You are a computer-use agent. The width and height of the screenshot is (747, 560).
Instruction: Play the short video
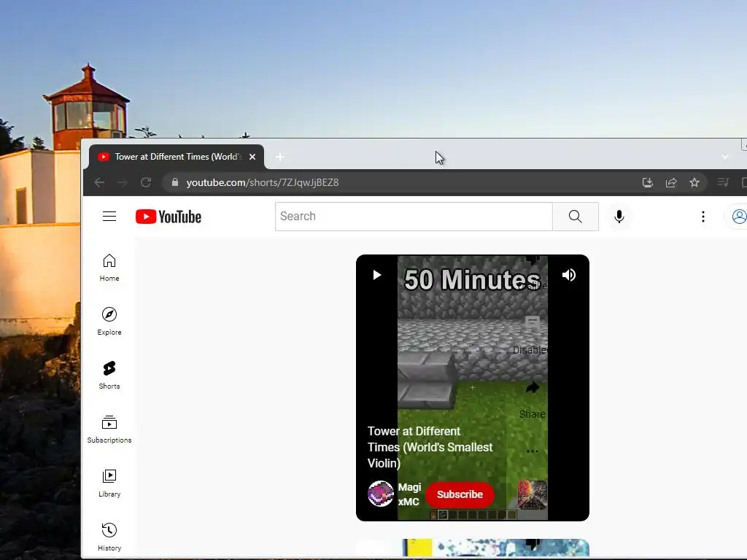click(x=376, y=275)
